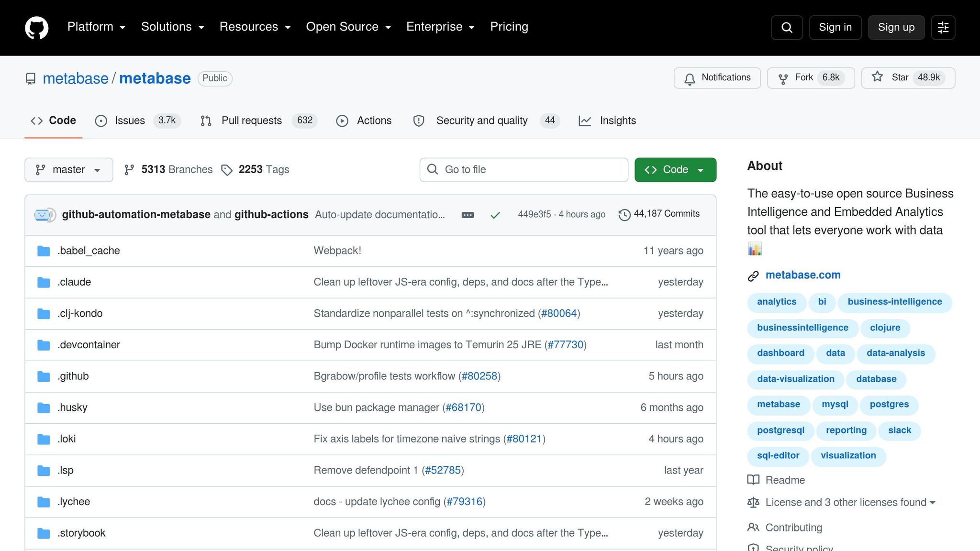Image resolution: width=980 pixels, height=551 pixels.
Task: Click the postgres topic tag
Action: 889,405
